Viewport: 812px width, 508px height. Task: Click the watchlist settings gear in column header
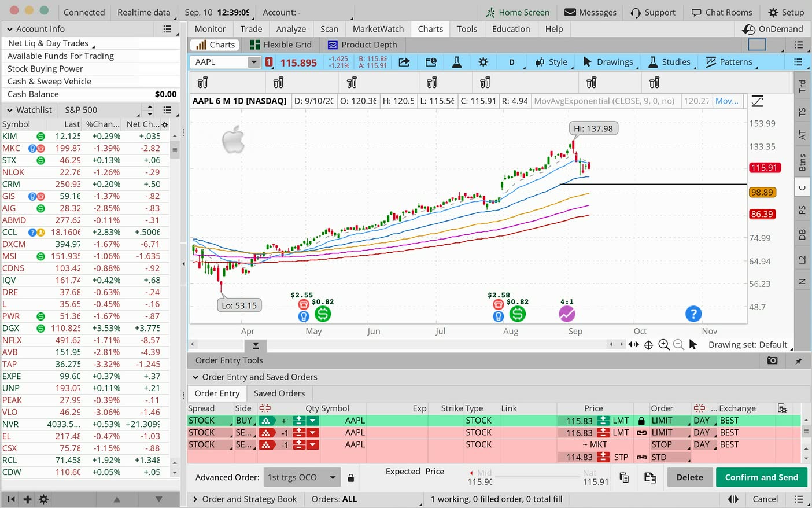coord(165,124)
